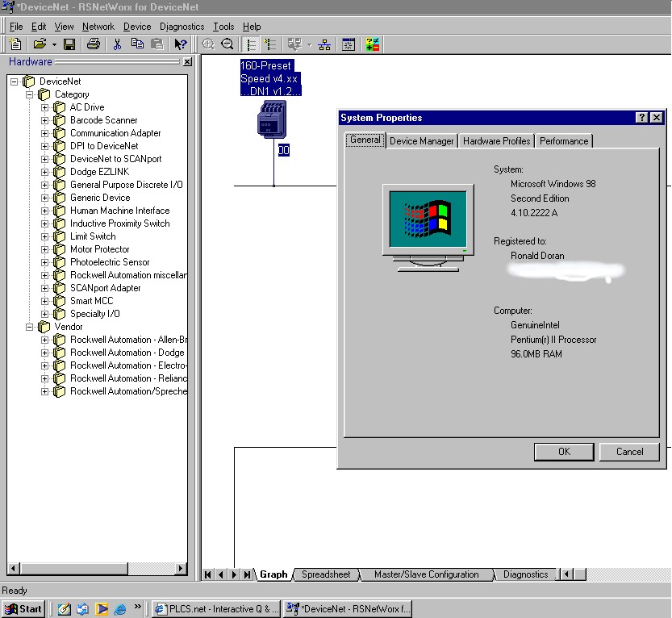Click the Open folder toolbar icon
The width and height of the screenshot is (672, 618).
click(x=40, y=44)
